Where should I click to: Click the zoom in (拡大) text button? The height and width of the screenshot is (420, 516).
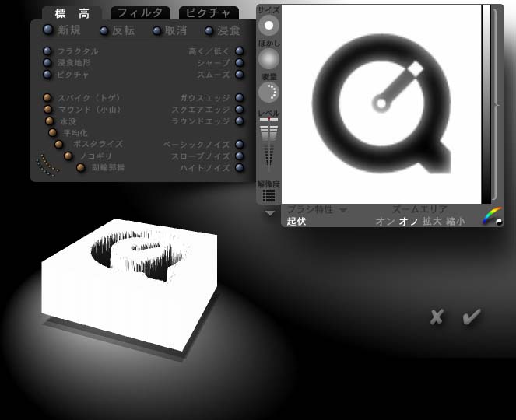pyautogui.click(x=432, y=222)
